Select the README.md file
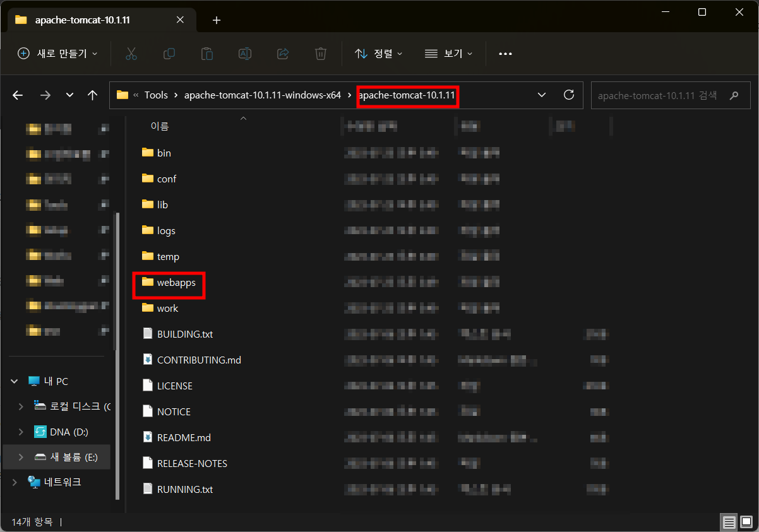 [176, 437]
